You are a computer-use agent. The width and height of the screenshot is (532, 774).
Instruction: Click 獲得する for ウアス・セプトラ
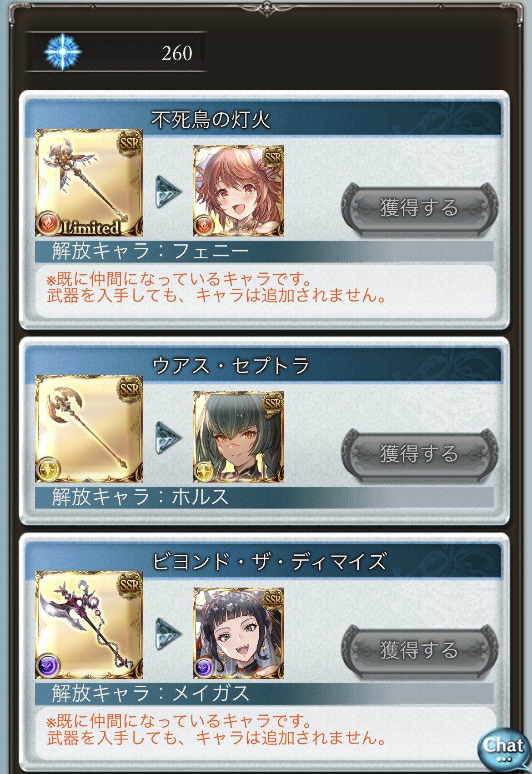(x=419, y=454)
